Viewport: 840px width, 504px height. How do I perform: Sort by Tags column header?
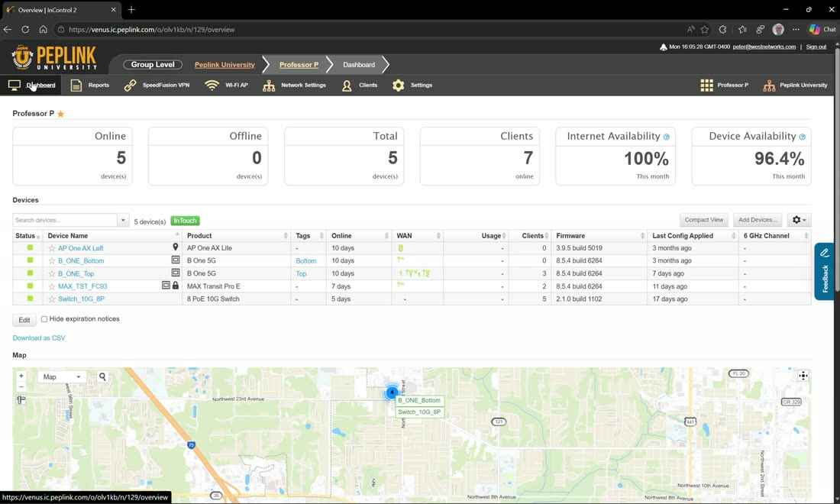[309, 236]
